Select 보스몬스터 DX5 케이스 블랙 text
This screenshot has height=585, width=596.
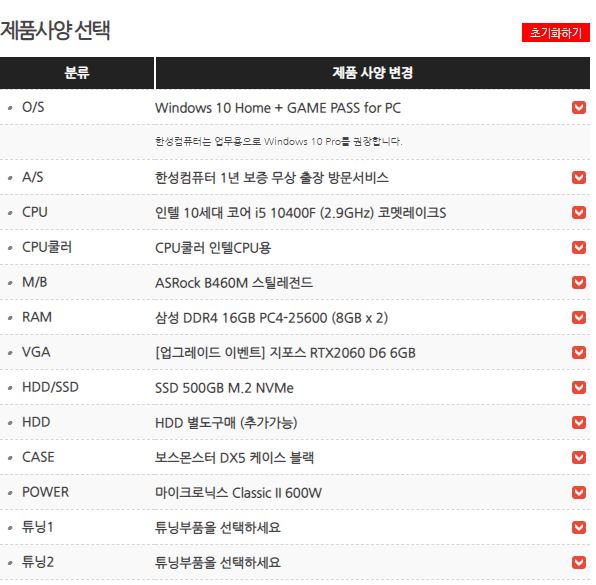click(x=234, y=458)
